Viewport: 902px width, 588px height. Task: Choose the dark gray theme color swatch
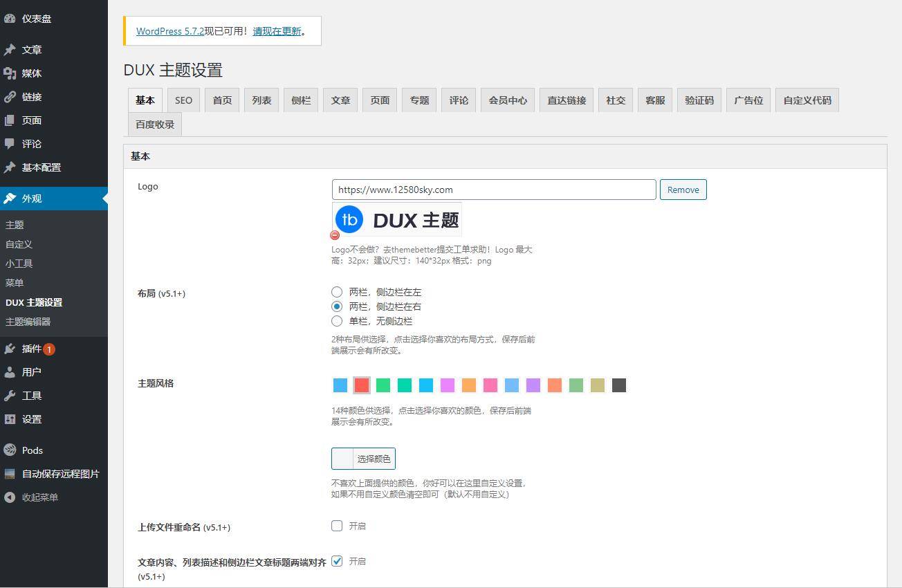tap(619, 385)
